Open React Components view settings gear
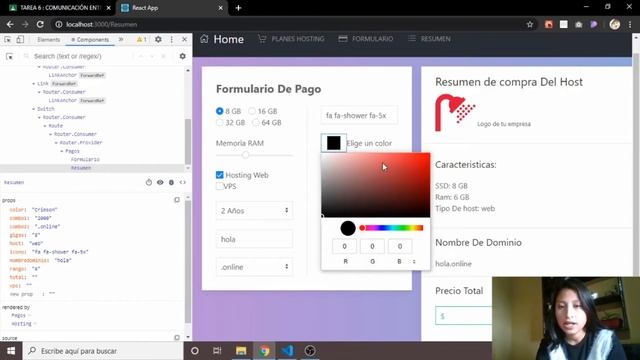Screen dimensions: 640x360 182,56
